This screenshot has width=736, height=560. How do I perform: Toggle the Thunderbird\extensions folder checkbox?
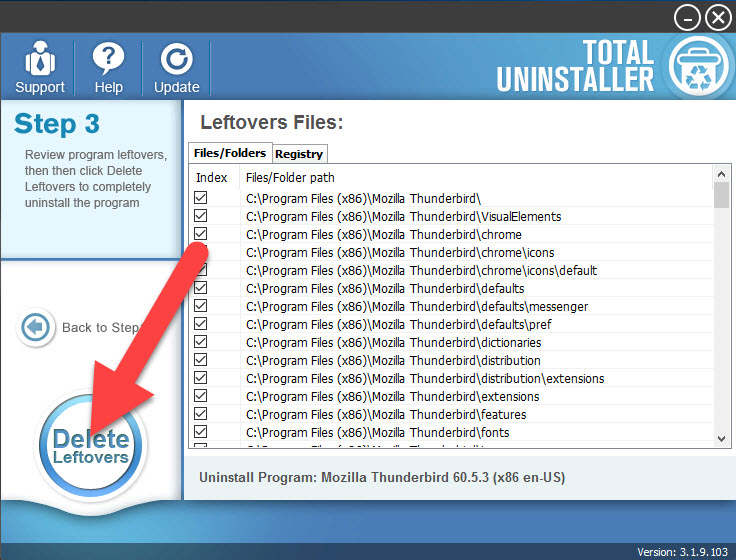coord(200,396)
